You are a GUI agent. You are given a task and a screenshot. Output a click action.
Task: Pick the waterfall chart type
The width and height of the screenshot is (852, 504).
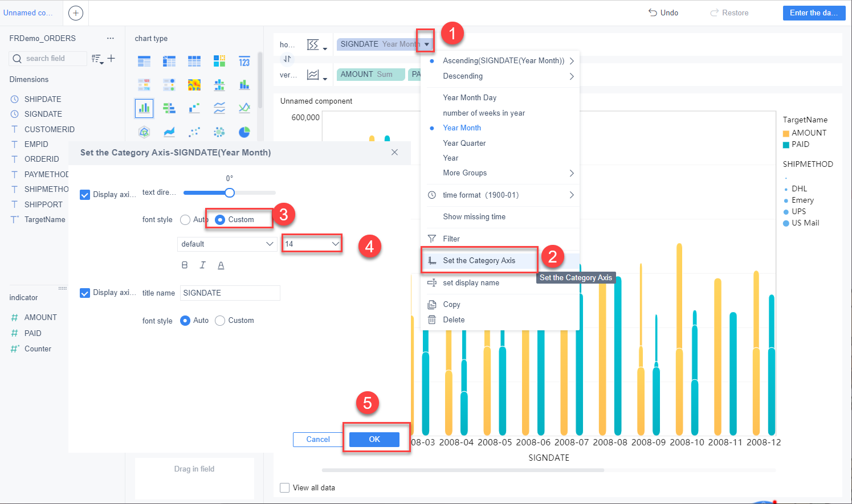[x=194, y=108]
